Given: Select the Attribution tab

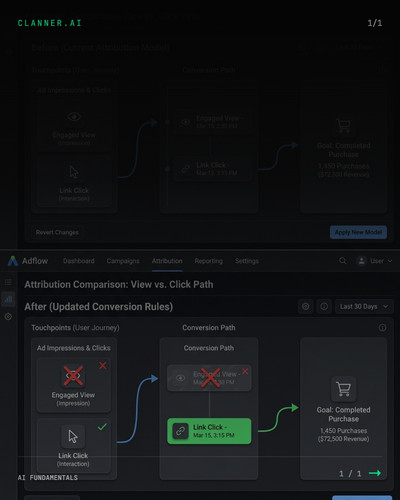Looking at the screenshot, I should (x=167, y=261).
